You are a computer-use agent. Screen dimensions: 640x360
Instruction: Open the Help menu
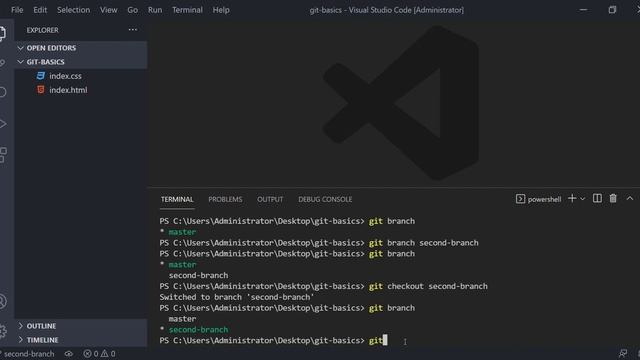click(x=221, y=10)
